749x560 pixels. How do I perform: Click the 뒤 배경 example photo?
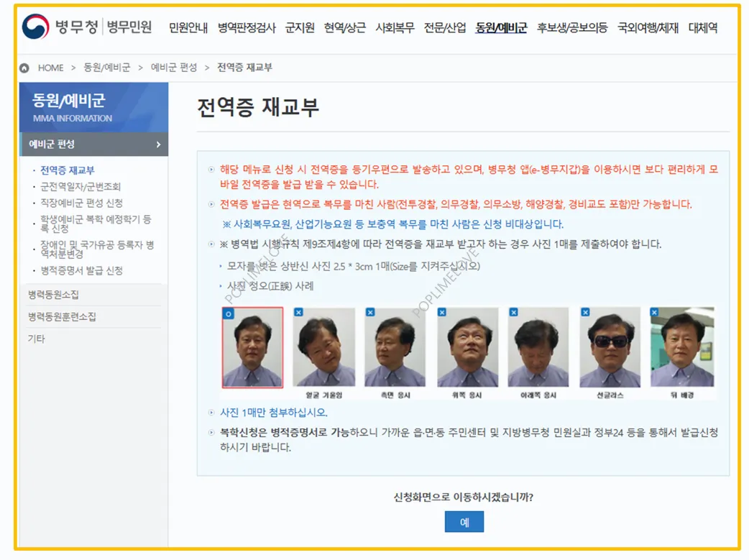pos(682,347)
